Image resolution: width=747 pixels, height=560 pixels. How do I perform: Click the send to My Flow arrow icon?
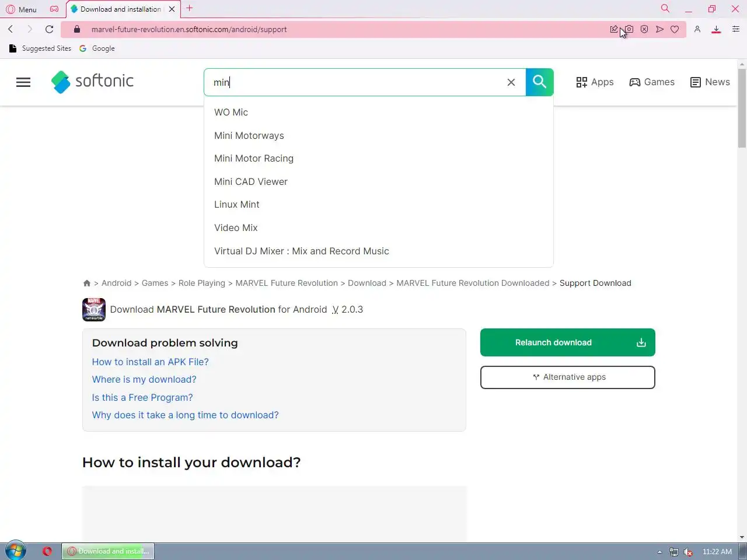click(659, 29)
